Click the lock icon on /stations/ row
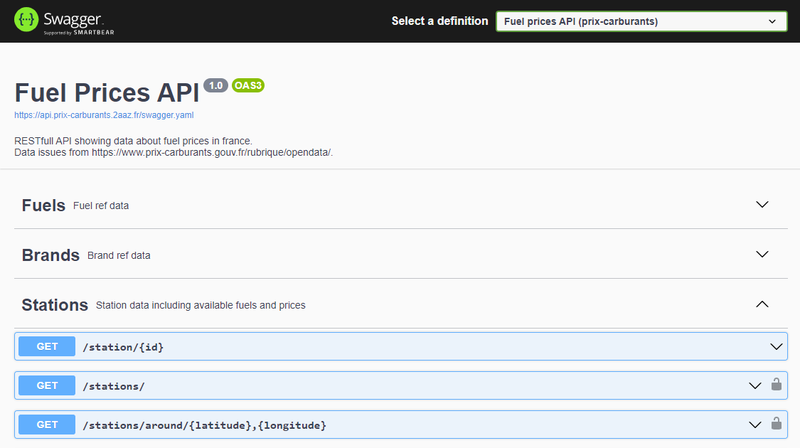 coord(775,384)
